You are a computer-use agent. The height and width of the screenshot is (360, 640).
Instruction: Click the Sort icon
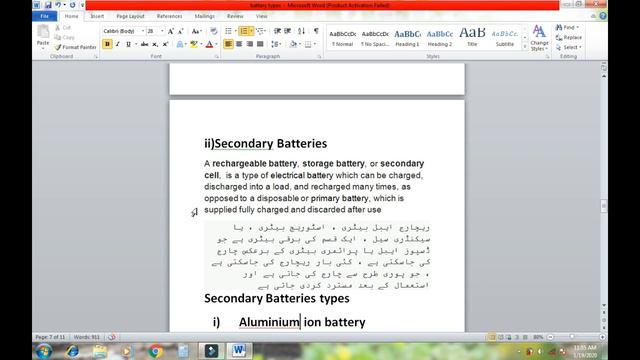pyautogui.click(x=301, y=31)
